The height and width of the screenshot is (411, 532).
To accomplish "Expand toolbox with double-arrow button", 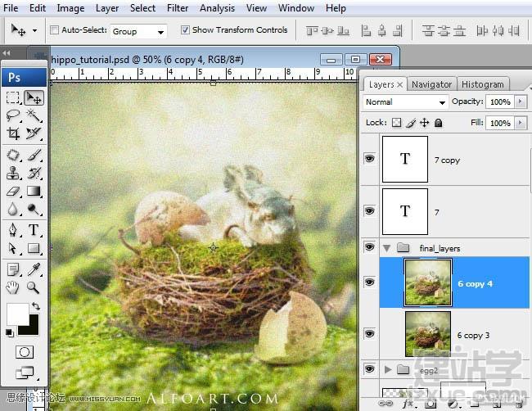I will [x=6, y=53].
